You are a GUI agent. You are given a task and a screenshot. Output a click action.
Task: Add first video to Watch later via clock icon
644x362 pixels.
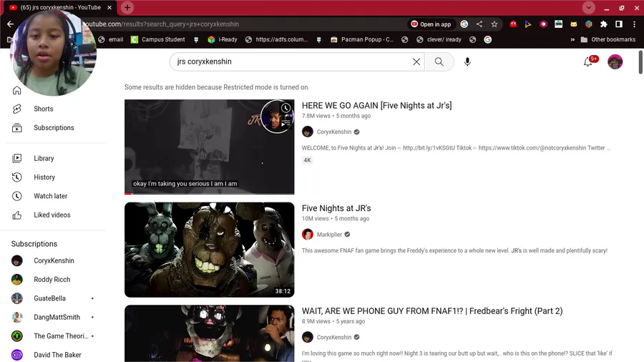coord(286,108)
